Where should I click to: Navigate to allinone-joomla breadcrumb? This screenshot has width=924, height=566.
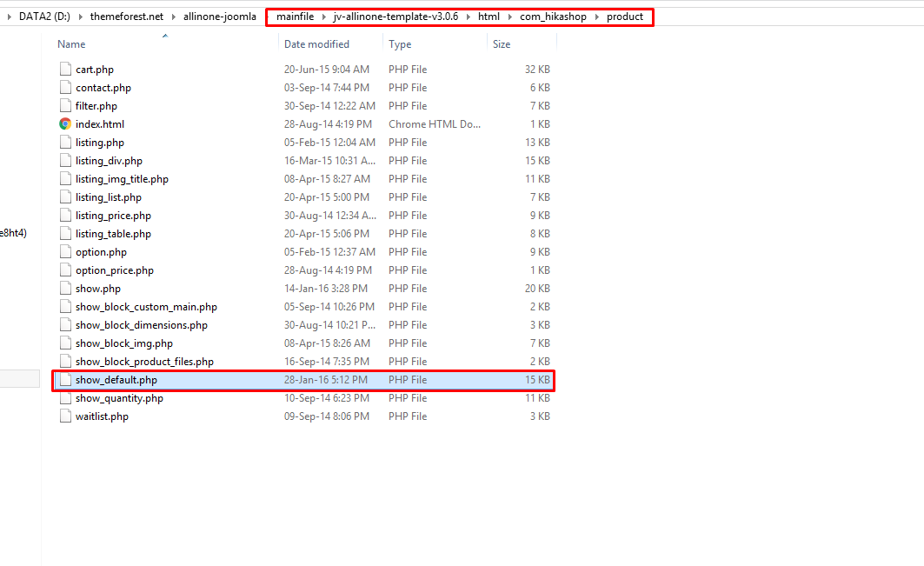tap(220, 17)
